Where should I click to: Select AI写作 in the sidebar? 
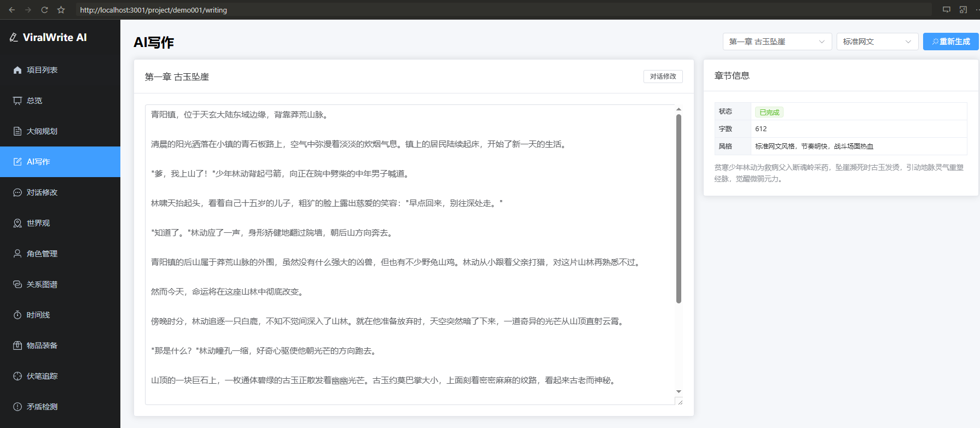pos(60,162)
